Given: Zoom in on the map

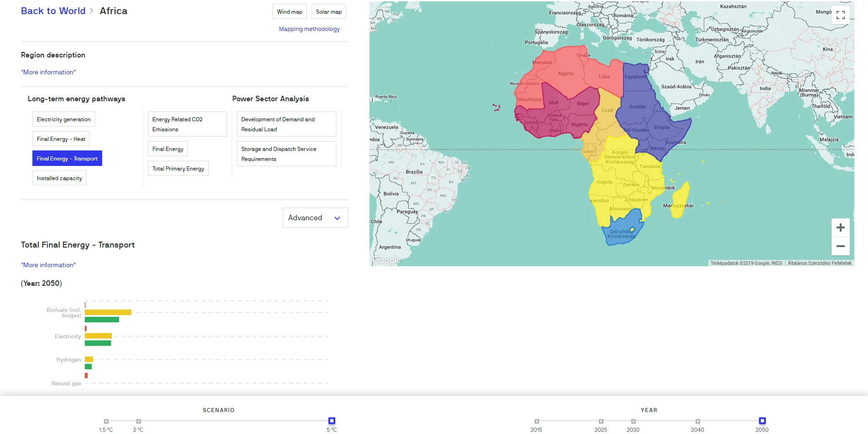Looking at the screenshot, I should (840, 227).
